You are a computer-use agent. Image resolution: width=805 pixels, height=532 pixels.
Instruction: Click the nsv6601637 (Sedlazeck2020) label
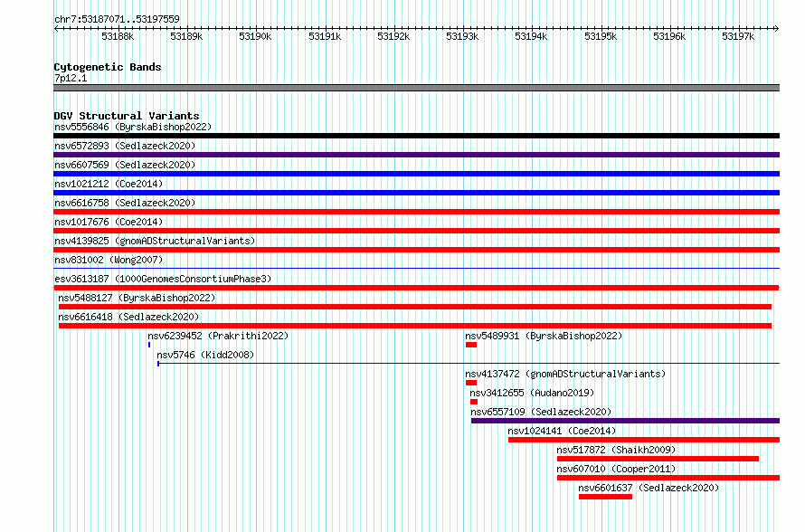coord(649,488)
